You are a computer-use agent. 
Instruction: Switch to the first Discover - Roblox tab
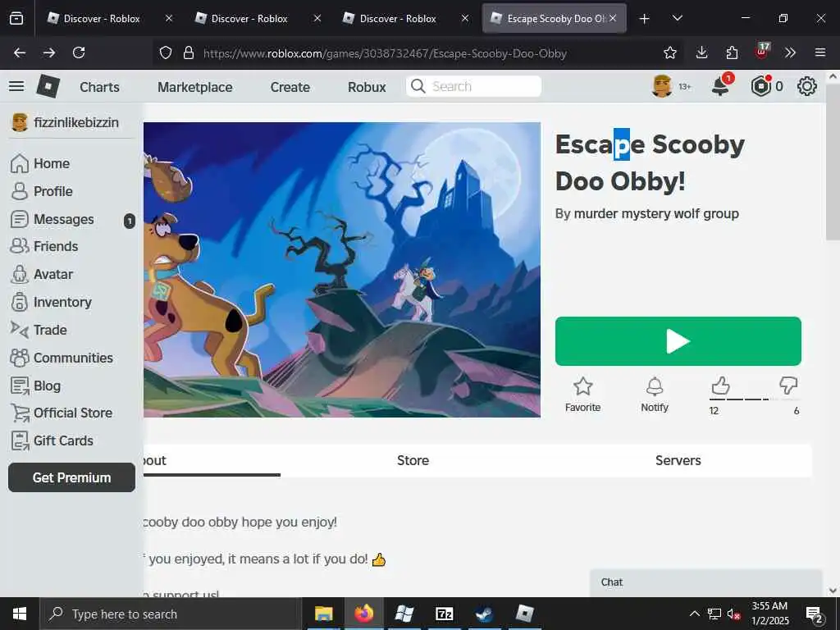tap(110, 18)
